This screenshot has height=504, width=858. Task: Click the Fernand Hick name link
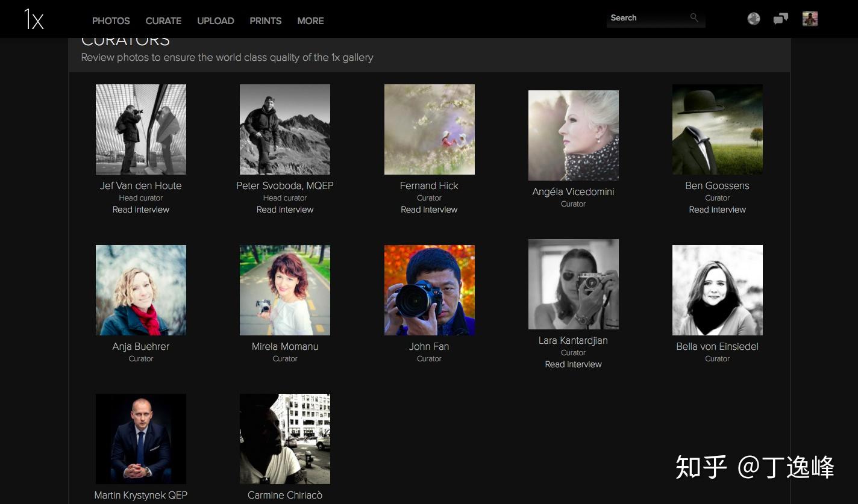coord(429,185)
